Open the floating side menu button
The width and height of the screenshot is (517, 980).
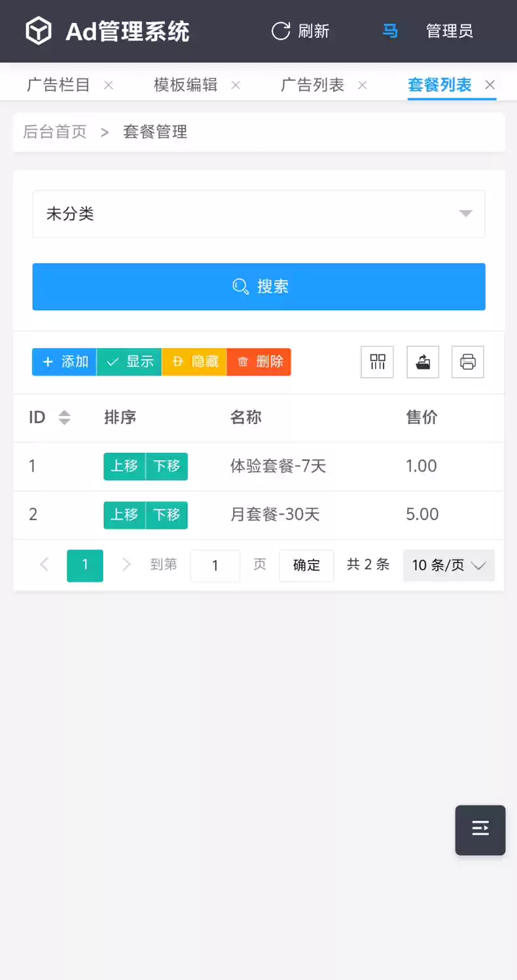(x=480, y=830)
